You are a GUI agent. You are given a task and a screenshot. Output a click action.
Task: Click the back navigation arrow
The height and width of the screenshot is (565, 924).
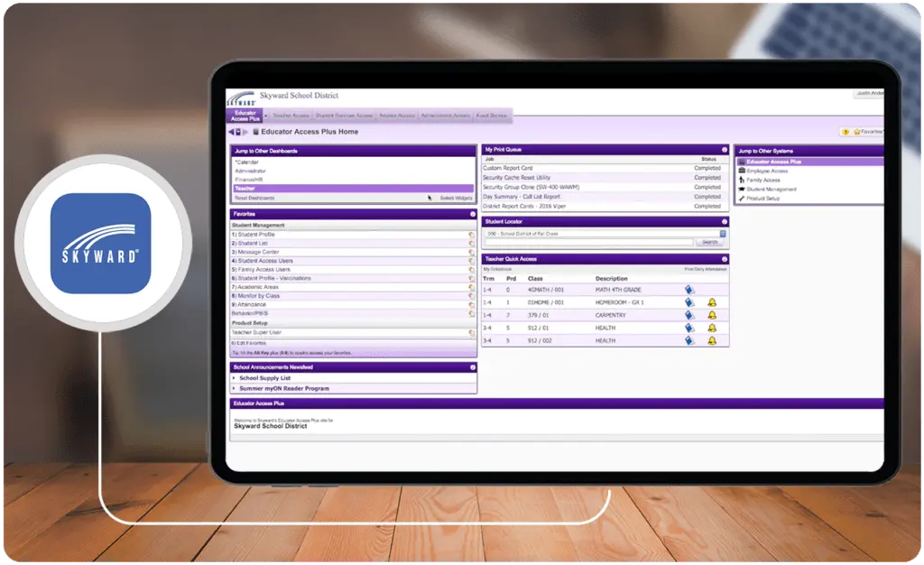(231, 132)
